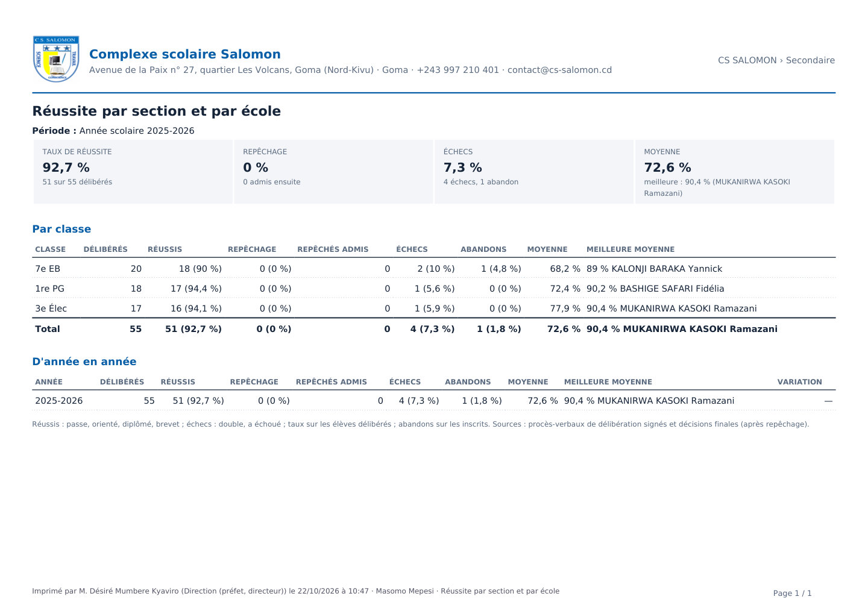Click the school address line with contact@cs-salomon.cd
Screen dimensions: 868x614
point(350,70)
